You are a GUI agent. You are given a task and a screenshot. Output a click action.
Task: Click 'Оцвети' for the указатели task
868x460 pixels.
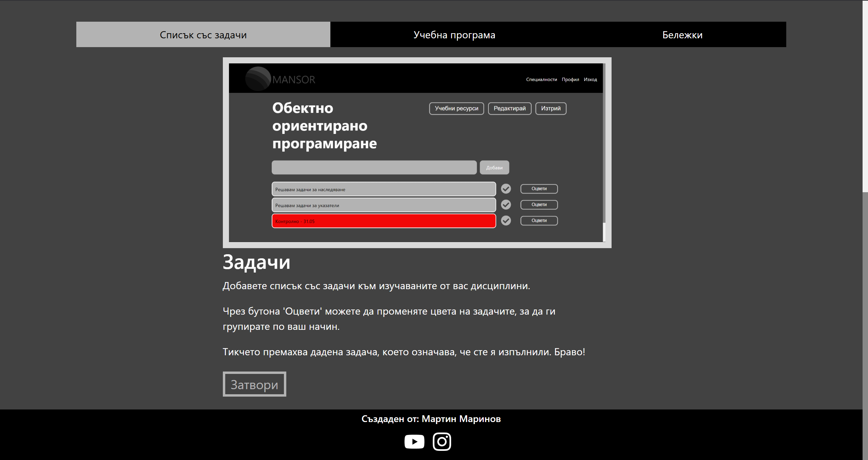point(539,205)
